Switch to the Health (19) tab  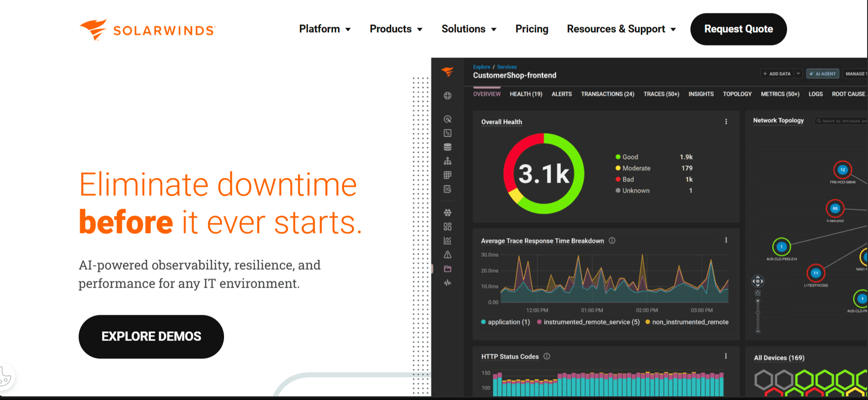pos(526,94)
